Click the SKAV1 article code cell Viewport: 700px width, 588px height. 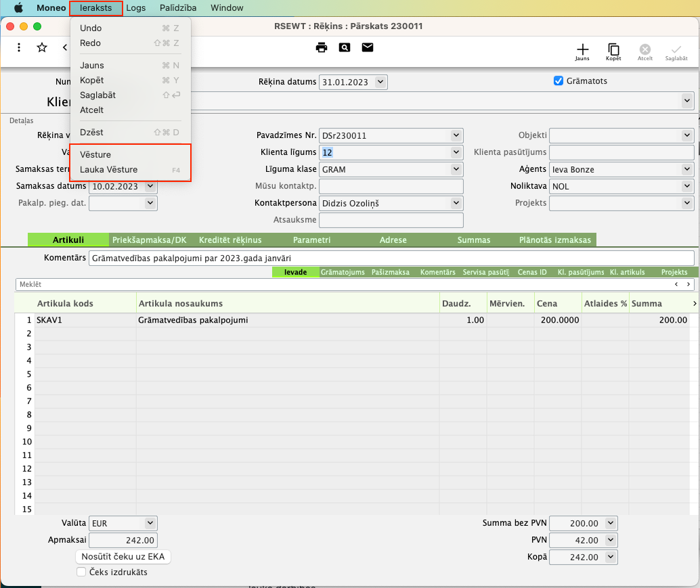85,320
